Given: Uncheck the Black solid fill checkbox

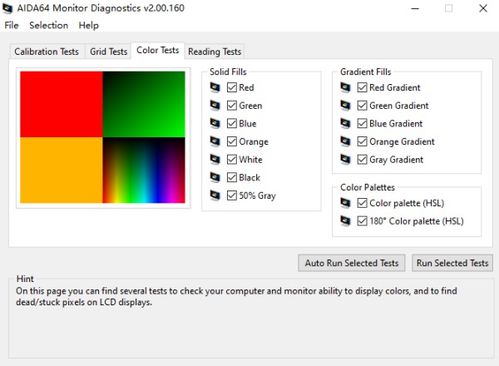Looking at the screenshot, I should click(232, 177).
